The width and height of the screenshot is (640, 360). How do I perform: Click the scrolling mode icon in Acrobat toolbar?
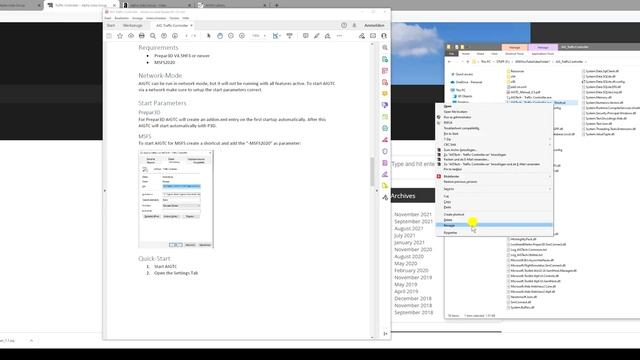(x=289, y=36)
